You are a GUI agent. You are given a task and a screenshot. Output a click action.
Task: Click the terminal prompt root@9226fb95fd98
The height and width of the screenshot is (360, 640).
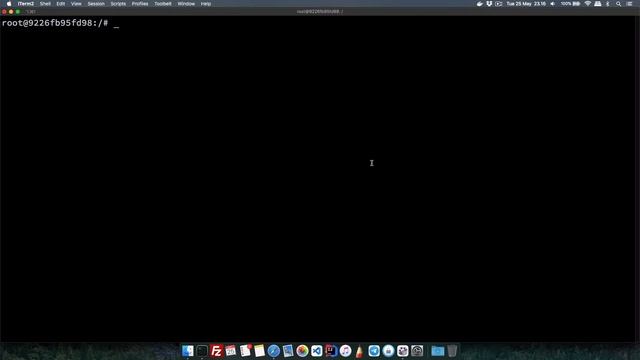tap(55, 23)
